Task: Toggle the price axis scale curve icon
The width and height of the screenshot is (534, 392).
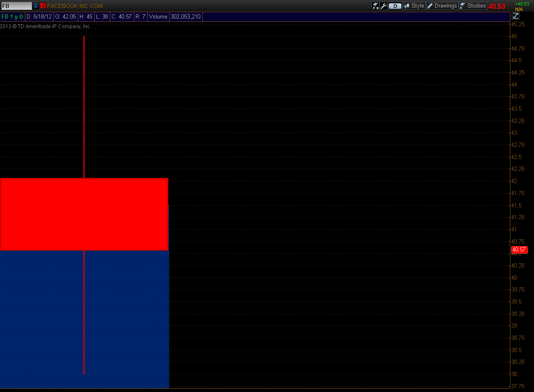Action: (516, 16)
